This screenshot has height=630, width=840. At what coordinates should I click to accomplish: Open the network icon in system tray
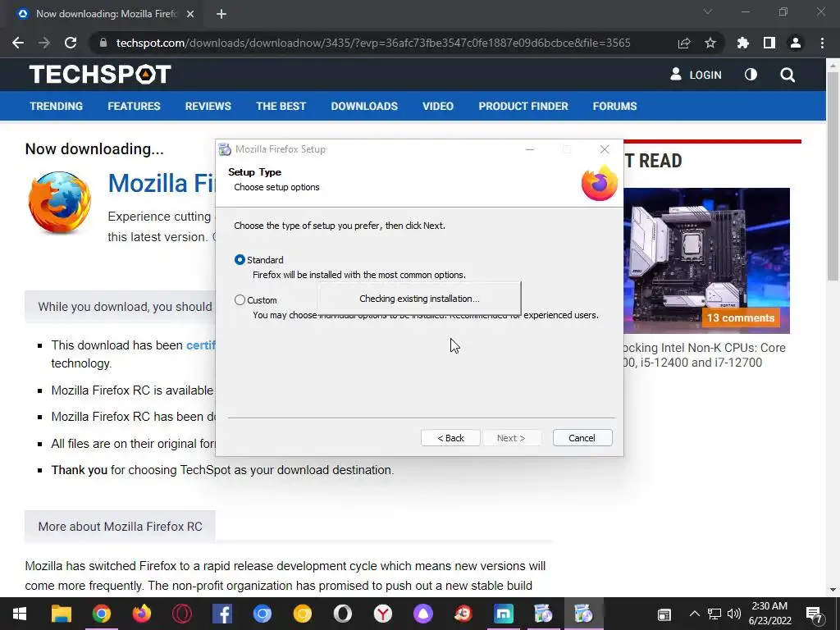pos(714,614)
